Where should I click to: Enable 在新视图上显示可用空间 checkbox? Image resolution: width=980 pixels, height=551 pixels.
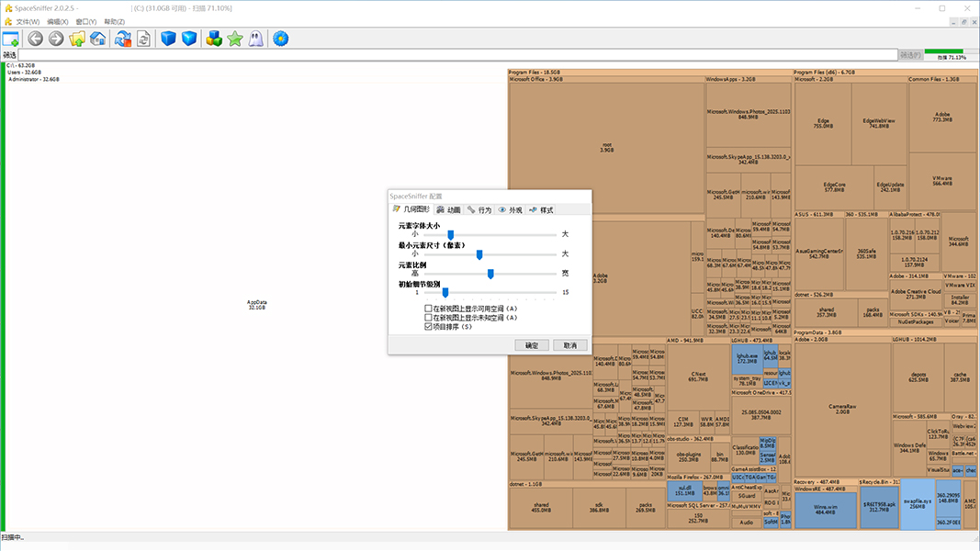(x=428, y=309)
